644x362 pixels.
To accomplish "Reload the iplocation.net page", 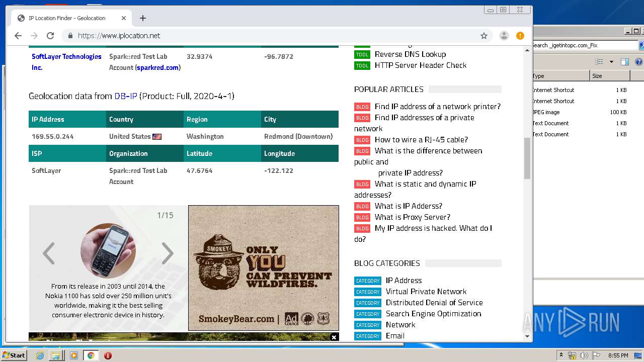I will click(x=50, y=36).
